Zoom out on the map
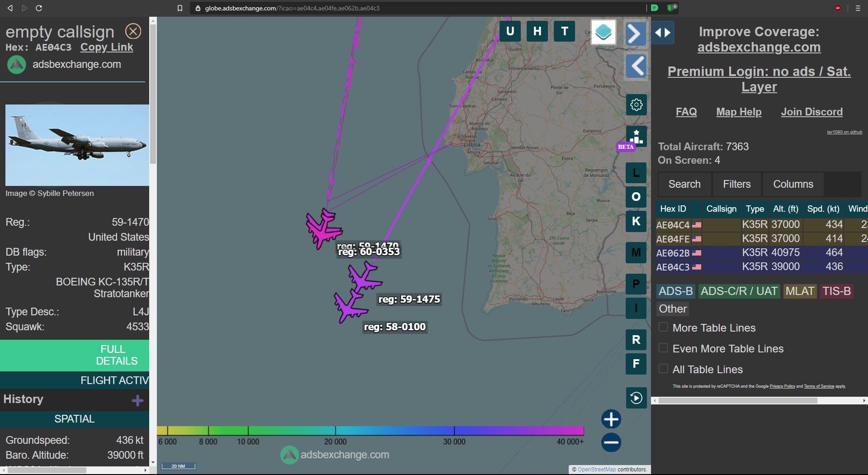This screenshot has height=475, width=868. coord(611,442)
